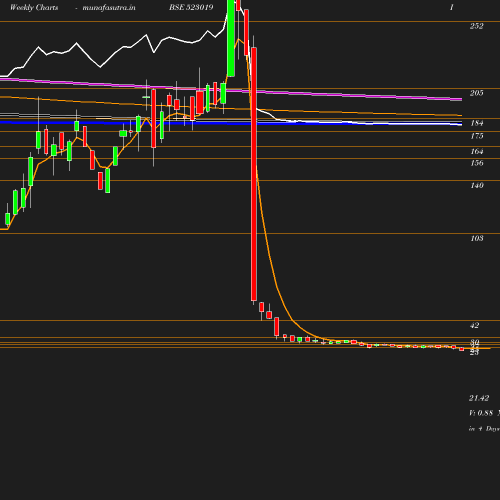Click the 156 price level label

click(477, 163)
